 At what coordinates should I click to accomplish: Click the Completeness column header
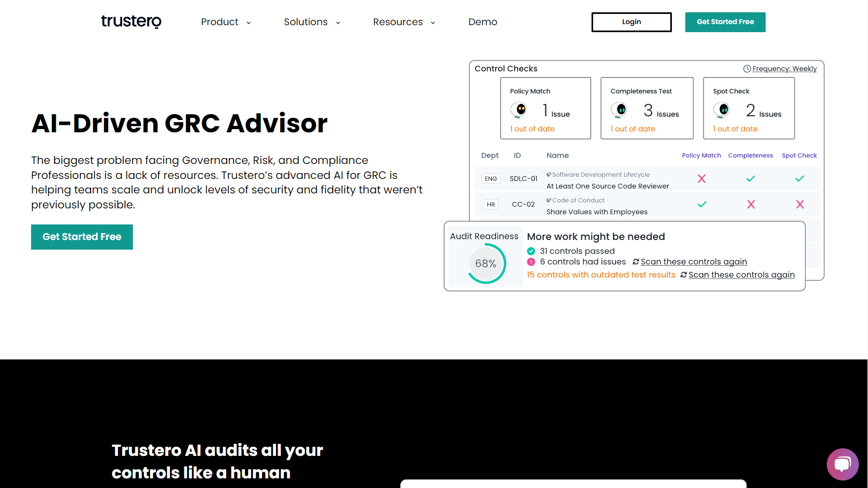(751, 155)
